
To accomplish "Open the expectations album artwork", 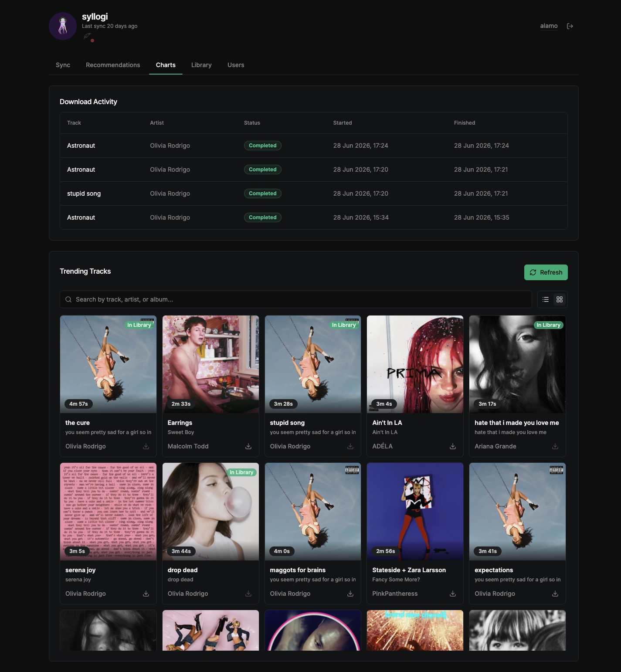I will point(517,512).
